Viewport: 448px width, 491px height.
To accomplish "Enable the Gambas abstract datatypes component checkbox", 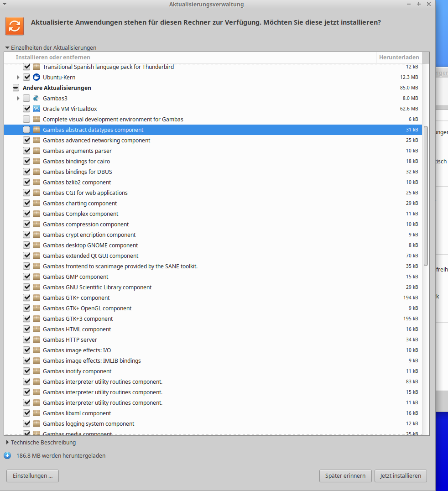I will (x=26, y=130).
